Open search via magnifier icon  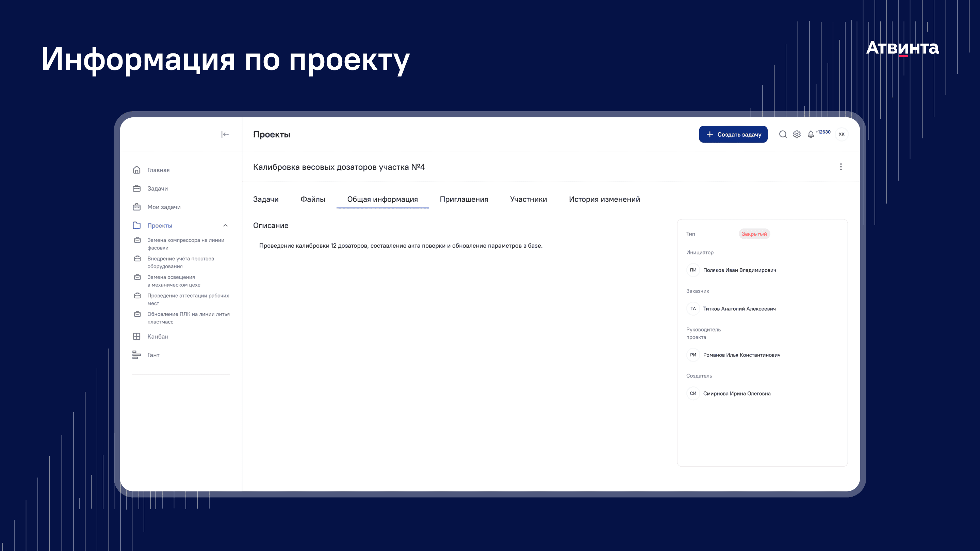[x=783, y=134]
